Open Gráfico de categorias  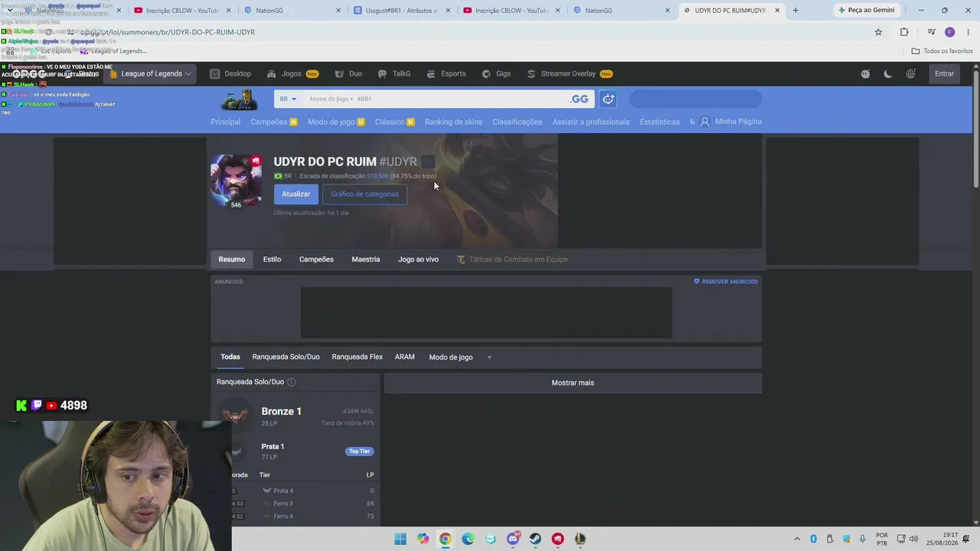pos(364,194)
